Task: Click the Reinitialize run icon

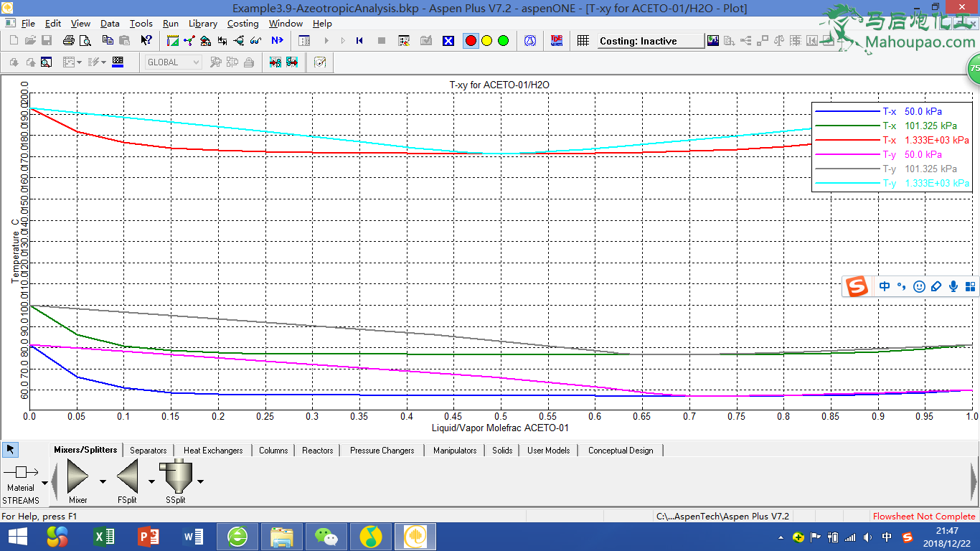Action: [x=359, y=41]
